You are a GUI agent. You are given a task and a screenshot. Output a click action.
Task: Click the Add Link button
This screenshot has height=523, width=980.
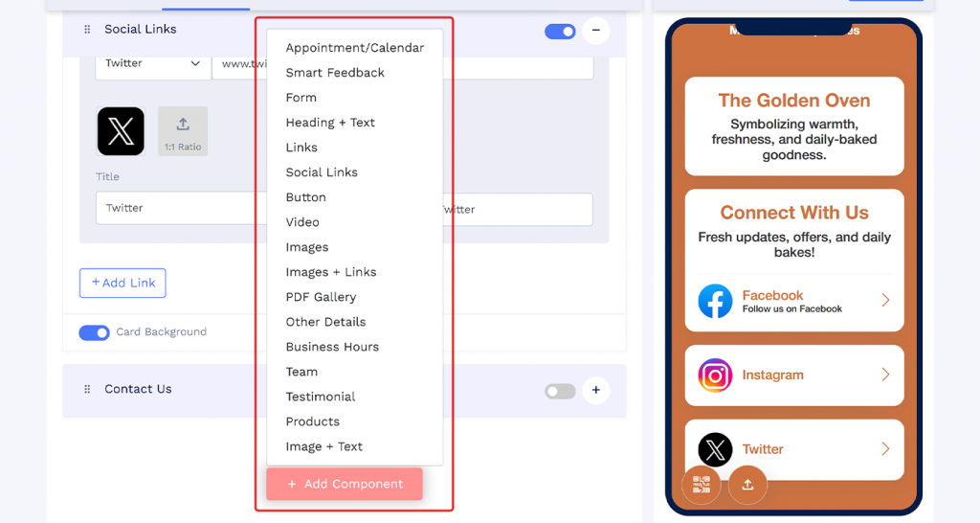coord(122,283)
